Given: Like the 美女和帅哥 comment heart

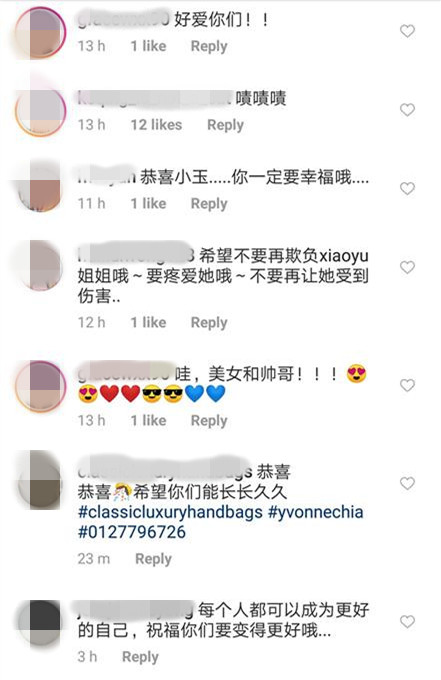Looking at the screenshot, I should [407, 385].
